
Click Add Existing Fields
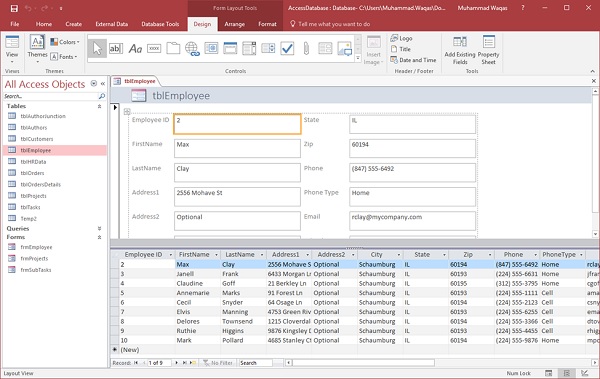click(x=460, y=50)
